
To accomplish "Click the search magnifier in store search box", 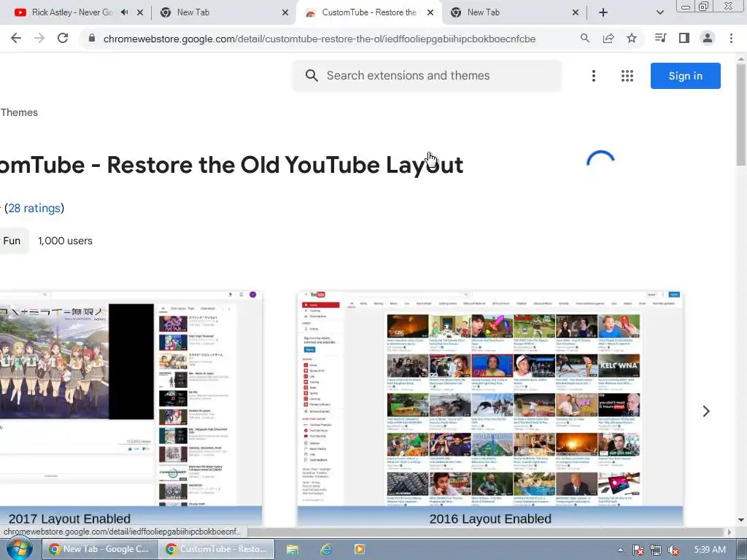I will 311,75.
